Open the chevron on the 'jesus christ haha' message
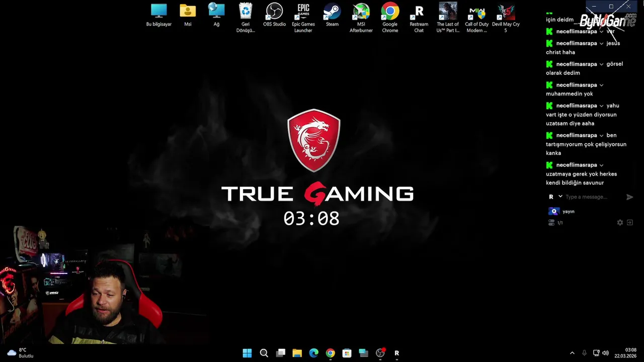The image size is (644, 362). point(601,43)
